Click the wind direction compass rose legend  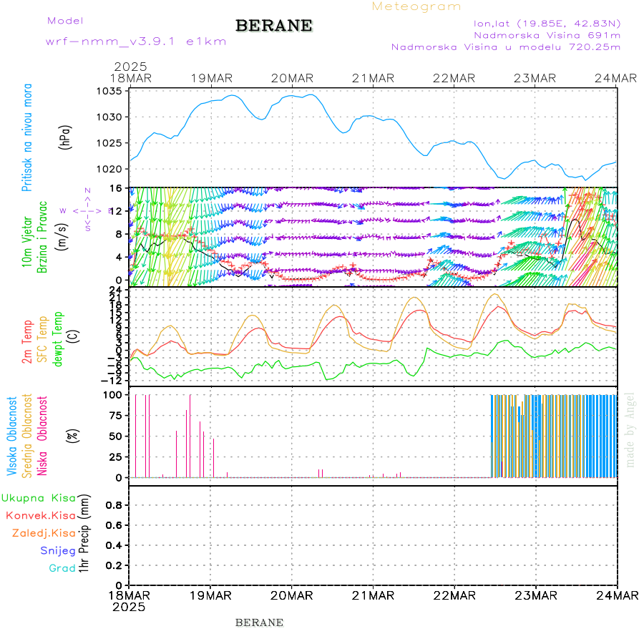(x=87, y=210)
